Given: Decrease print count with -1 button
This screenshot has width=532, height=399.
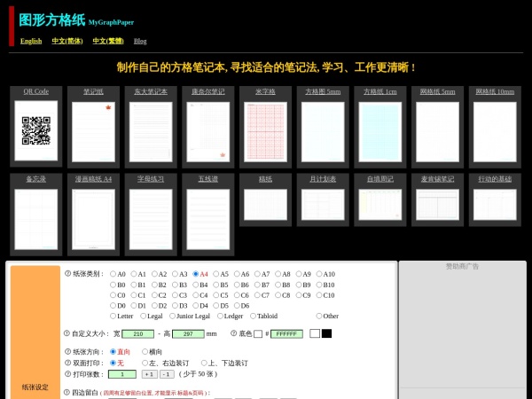Looking at the screenshot, I should click(167, 374).
